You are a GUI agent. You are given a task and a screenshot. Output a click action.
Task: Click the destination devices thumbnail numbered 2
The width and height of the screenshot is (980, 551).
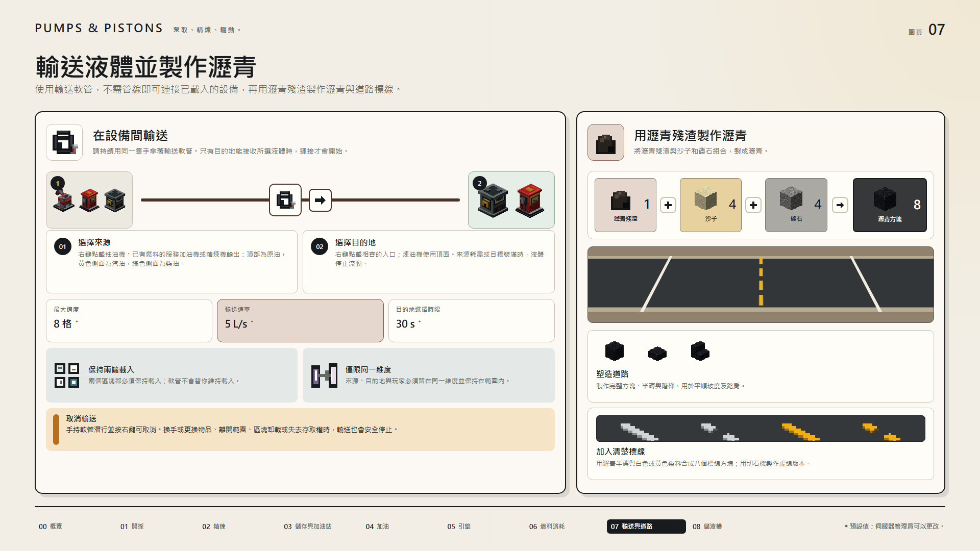click(511, 200)
